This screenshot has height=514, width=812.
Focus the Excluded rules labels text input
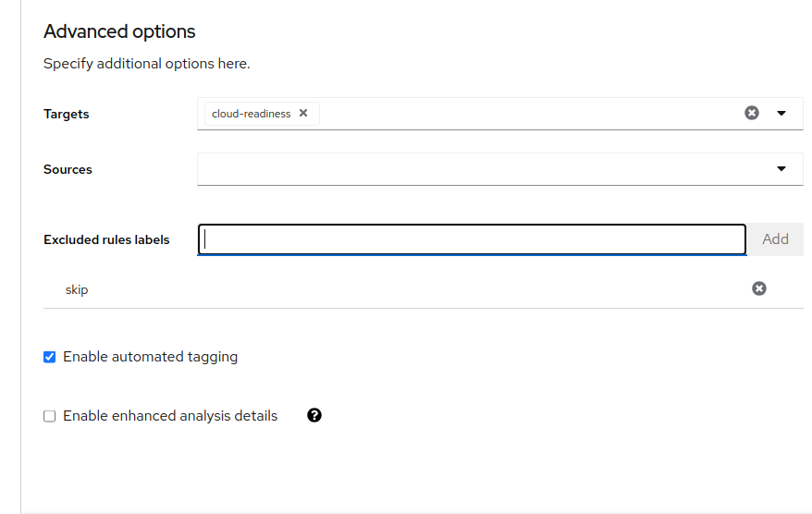(472, 239)
